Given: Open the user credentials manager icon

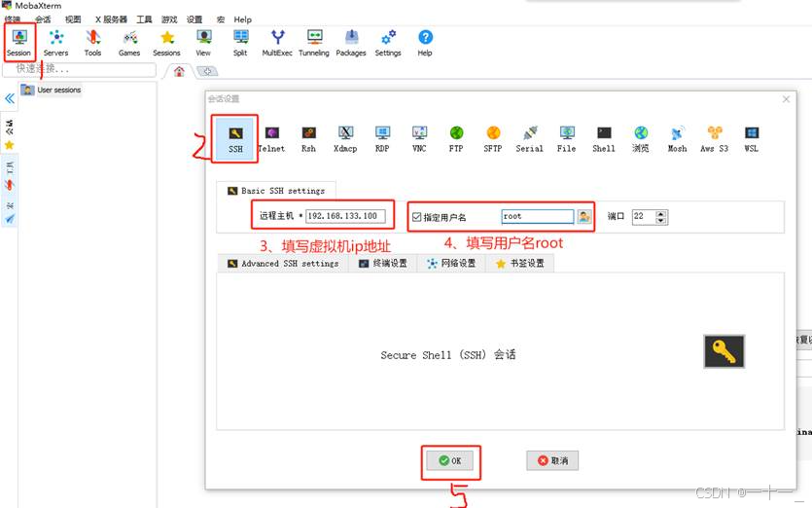Looking at the screenshot, I should [x=584, y=216].
